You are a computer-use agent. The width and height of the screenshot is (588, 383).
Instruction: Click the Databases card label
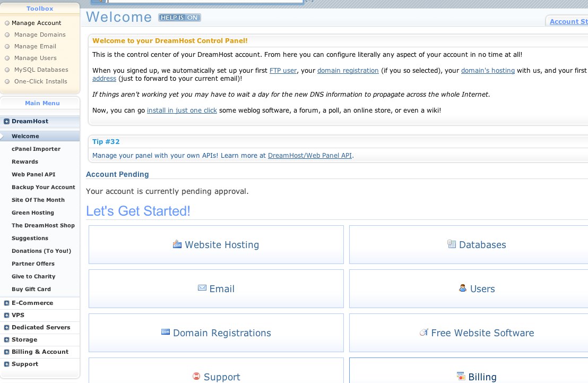point(482,245)
